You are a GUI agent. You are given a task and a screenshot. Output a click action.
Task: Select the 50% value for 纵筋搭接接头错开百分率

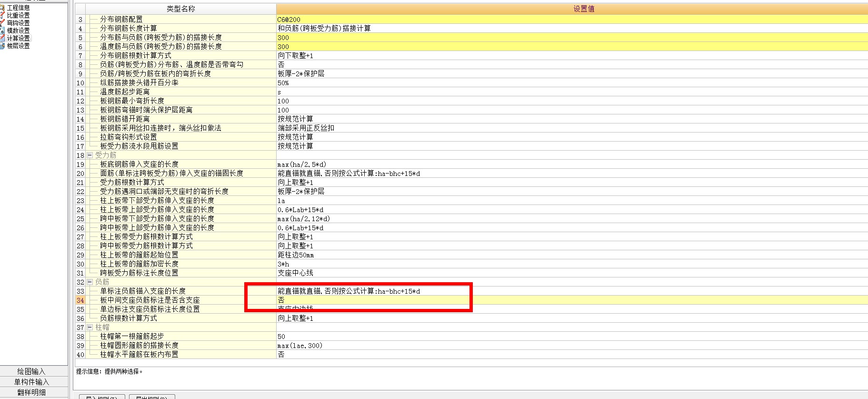572,83
